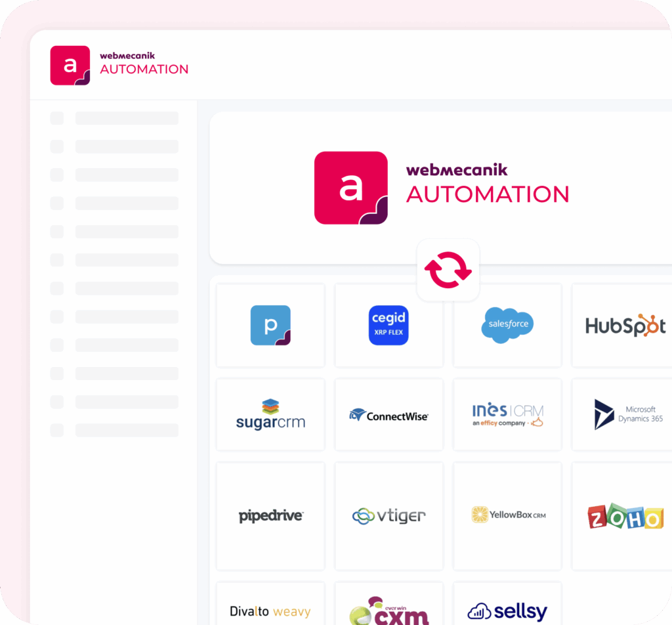This screenshot has width=672, height=625.
Task: Open the SugarCRM integration card
Action: pyautogui.click(x=270, y=414)
